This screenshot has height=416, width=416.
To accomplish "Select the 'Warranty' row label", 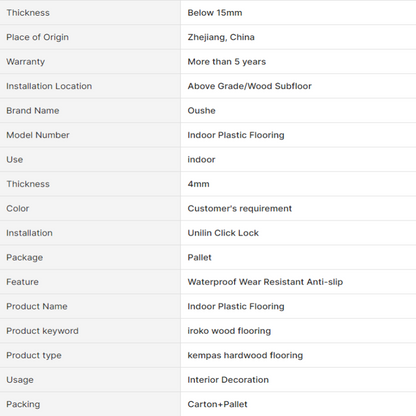I will point(25,62).
